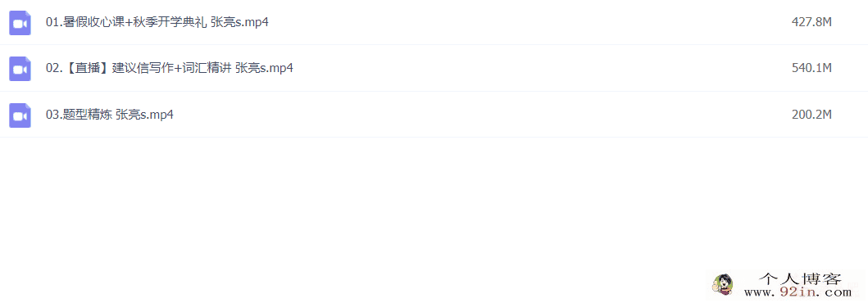Click 张亮s.mp4 at the end of the first file name
This screenshot has width=868, height=303.
[239, 23]
